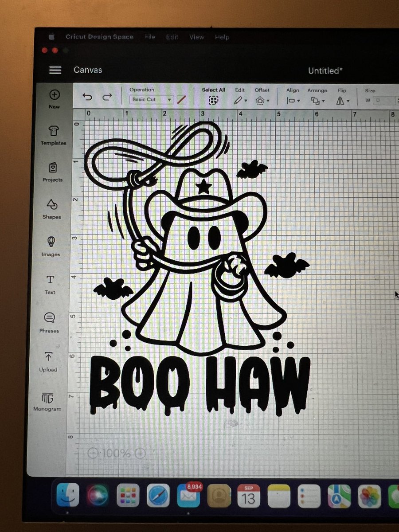Open the Projects panel
Screen dimensions: 399x532
click(x=53, y=172)
